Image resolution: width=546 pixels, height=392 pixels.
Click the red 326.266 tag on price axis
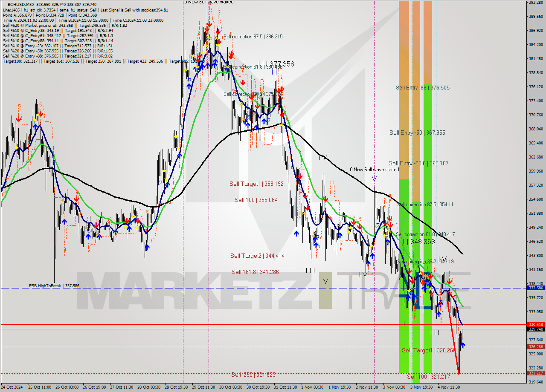click(536, 347)
